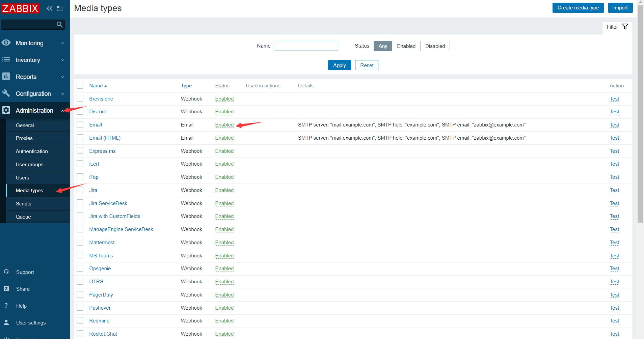
Task: Check the Jira ServiceDesk row checkbox
Action: click(80, 203)
